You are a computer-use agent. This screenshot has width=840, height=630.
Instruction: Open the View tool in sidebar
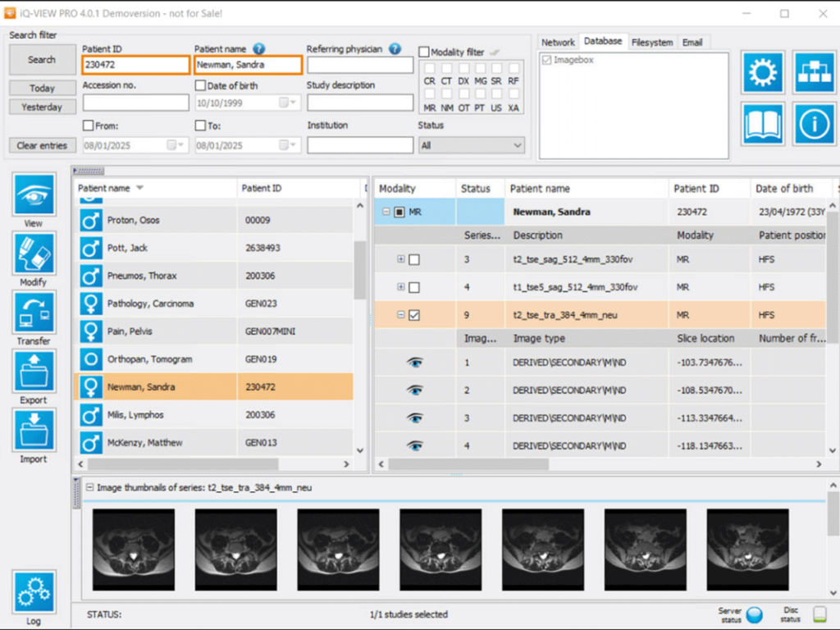[34, 194]
